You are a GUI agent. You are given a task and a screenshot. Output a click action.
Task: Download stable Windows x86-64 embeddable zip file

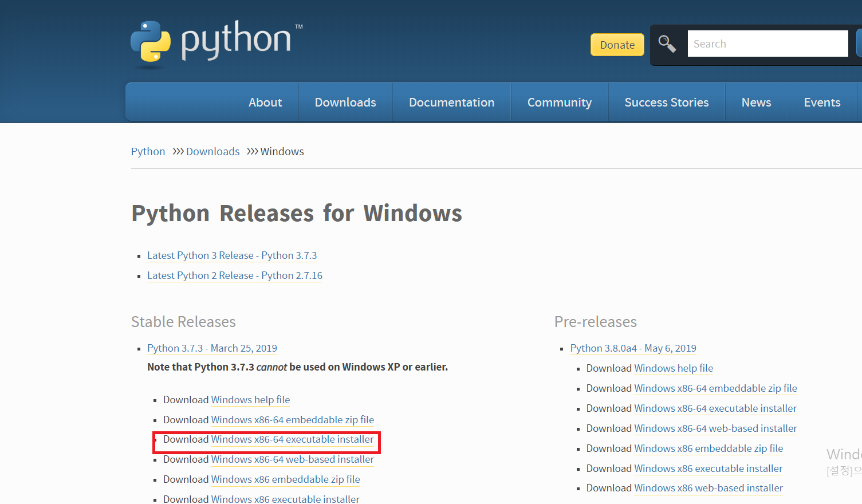(x=293, y=420)
